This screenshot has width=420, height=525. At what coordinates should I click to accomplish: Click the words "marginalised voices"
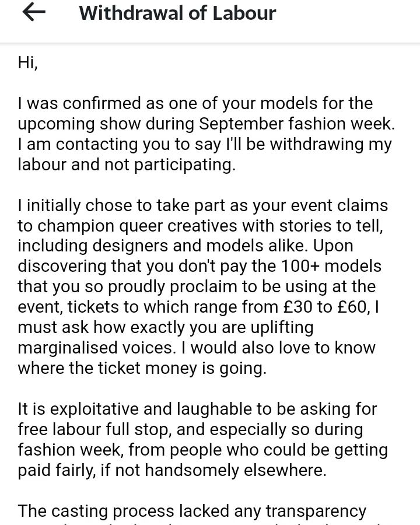94,349
